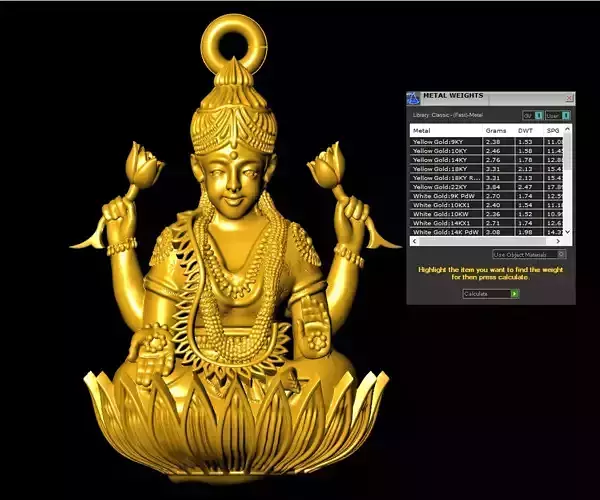This screenshot has width=600, height=500.
Task: Click the Library Classic (Fast)-Metal label
Action: point(447,115)
